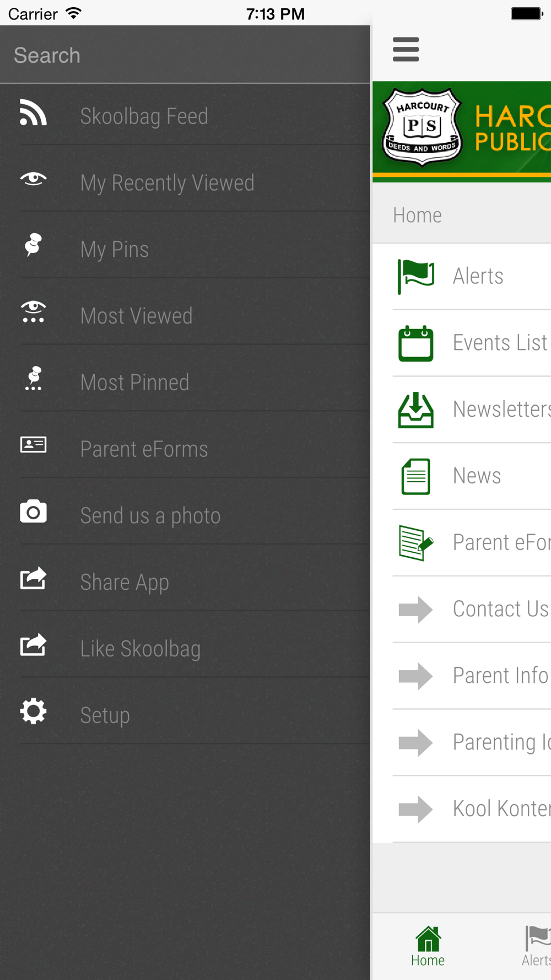Focus the Search field
Image resolution: width=551 pixels, height=980 pixels.
click(x=185, y=55)
